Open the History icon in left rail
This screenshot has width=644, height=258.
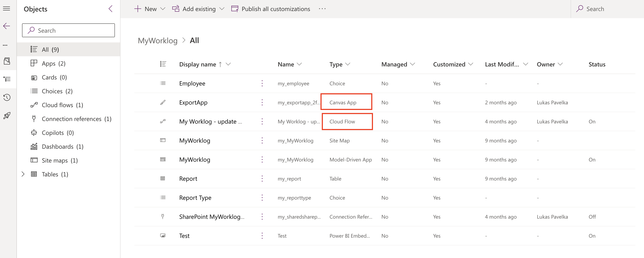[7, 97]
